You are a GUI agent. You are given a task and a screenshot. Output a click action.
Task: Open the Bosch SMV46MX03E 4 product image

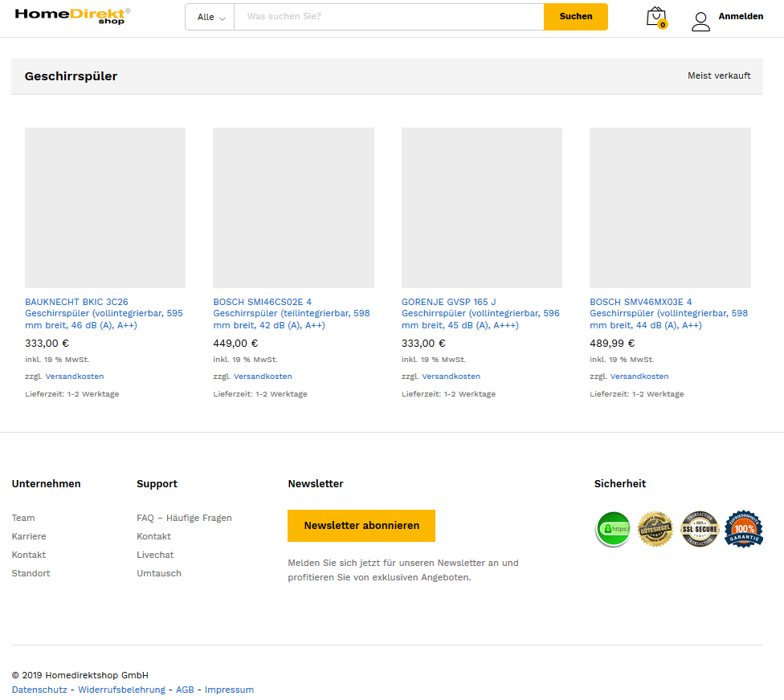tap(670, 208)
